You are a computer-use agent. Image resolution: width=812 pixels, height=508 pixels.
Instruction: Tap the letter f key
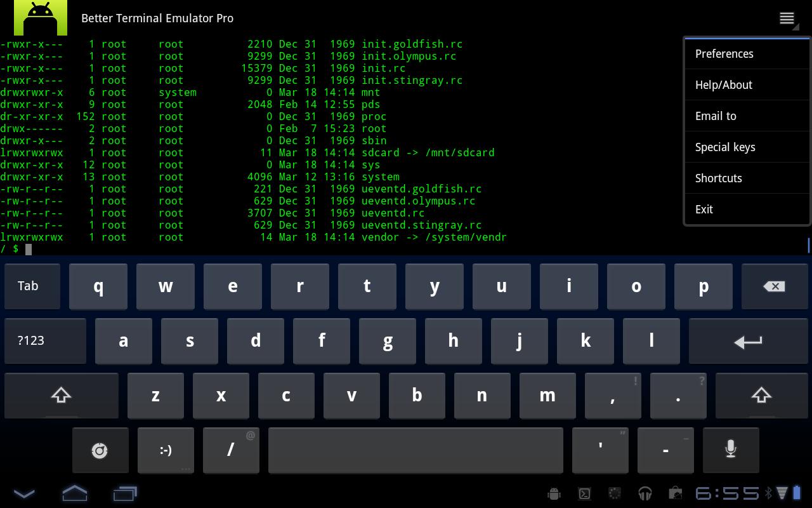(322, 341)
